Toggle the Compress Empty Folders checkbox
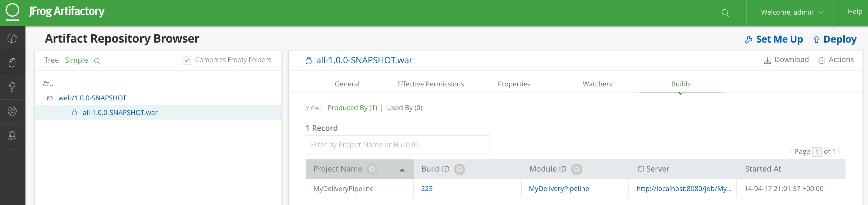The width and height of the screenshot is (868, 205). (x=187, y=61)
